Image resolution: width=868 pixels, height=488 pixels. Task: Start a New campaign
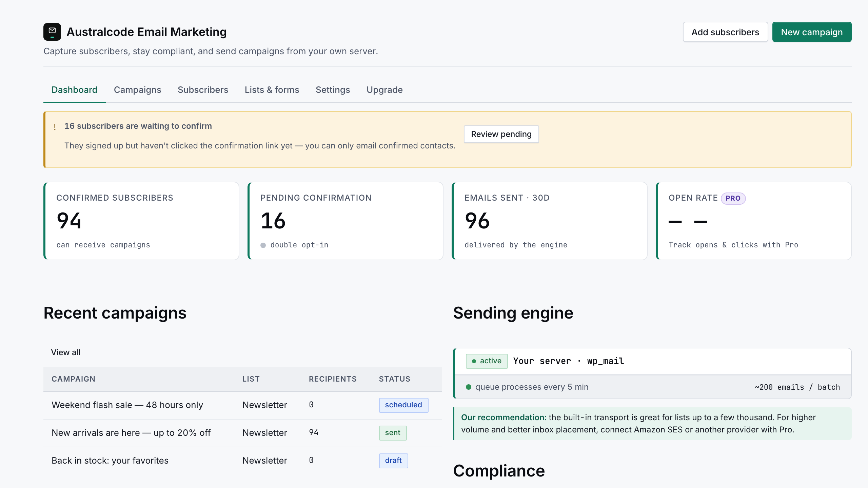pyautogui.click(x=812, y=32)
